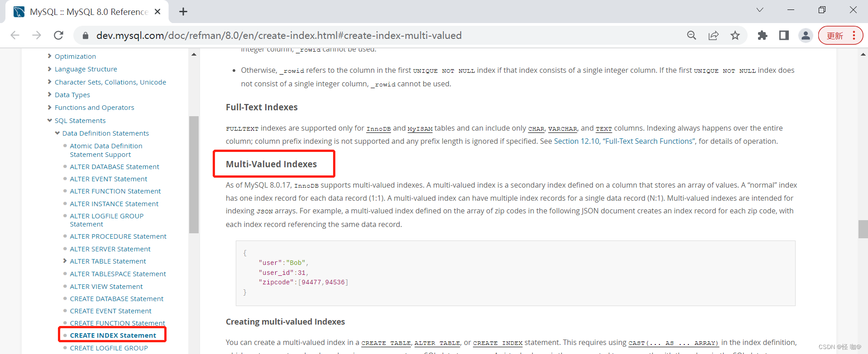
Task: Open CREATE DATABASE Statement link
Action: [117, 299]
